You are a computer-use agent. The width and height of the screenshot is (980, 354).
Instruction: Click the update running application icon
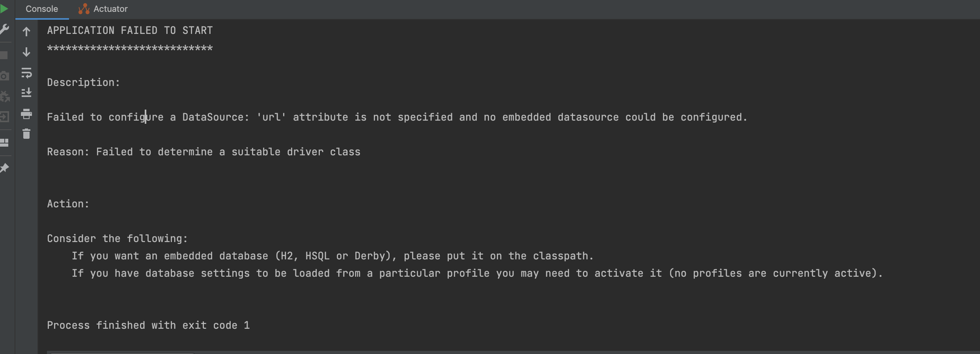pyautogui.click(x=5, y=96)
